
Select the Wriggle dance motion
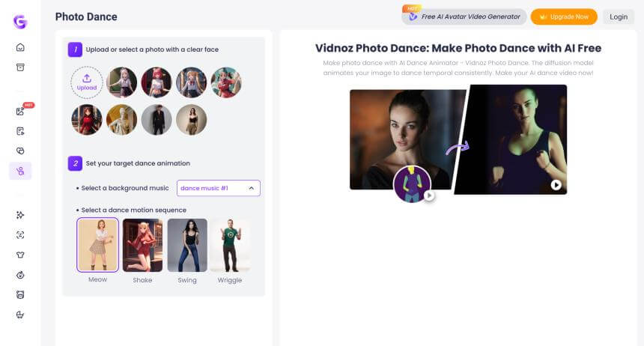pos(230,246)
